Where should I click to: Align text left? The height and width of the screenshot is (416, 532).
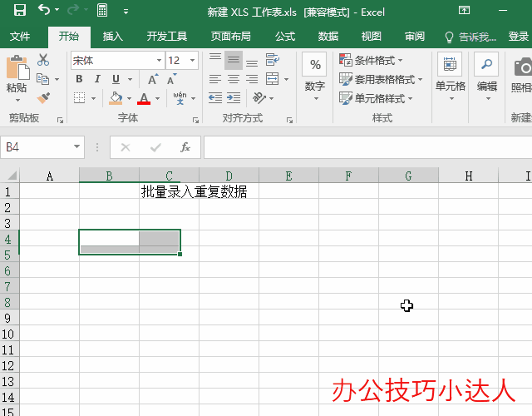(215, 79)
